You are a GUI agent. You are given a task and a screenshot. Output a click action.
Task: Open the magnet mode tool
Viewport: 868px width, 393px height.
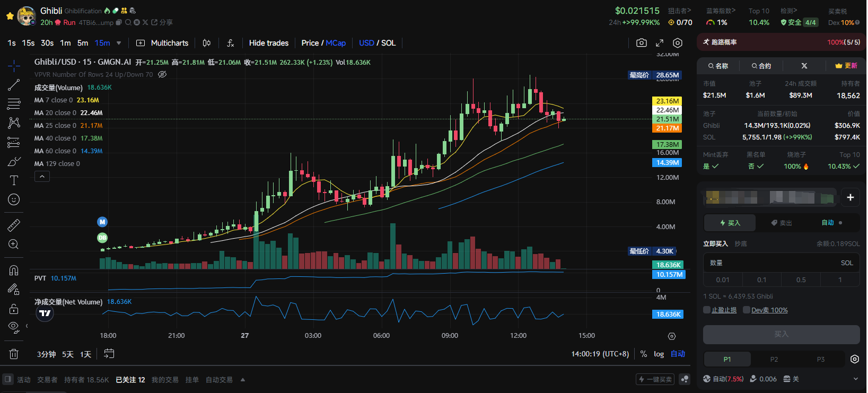click(x=14, y=270)
